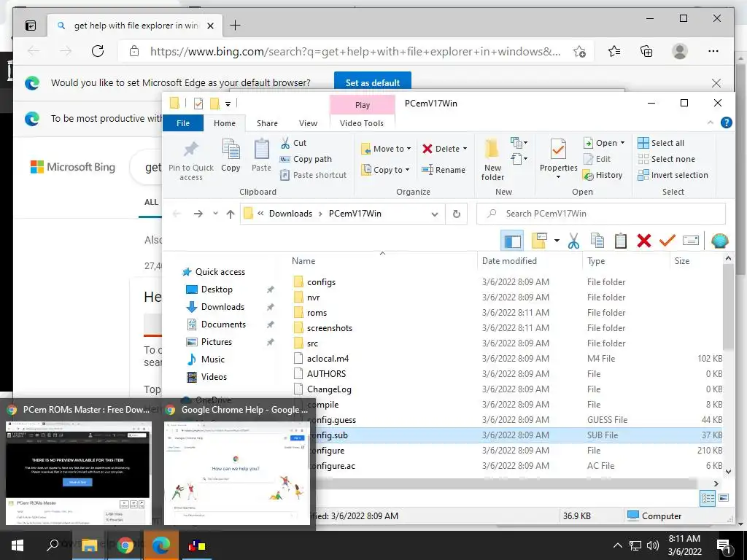The height and width of the screenshot is (560, 747).
Task: Select Edge tab 'get help with file explorer'
Action: point(134,26)
